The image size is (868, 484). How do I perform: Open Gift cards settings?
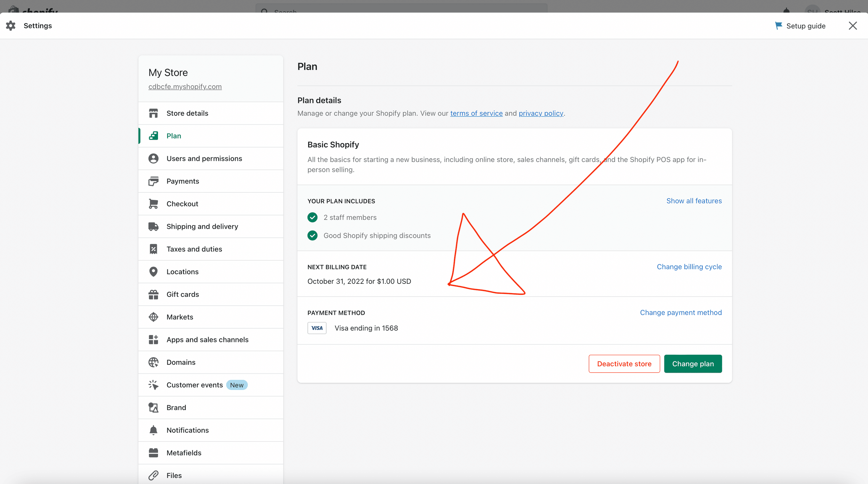point(211,295)
